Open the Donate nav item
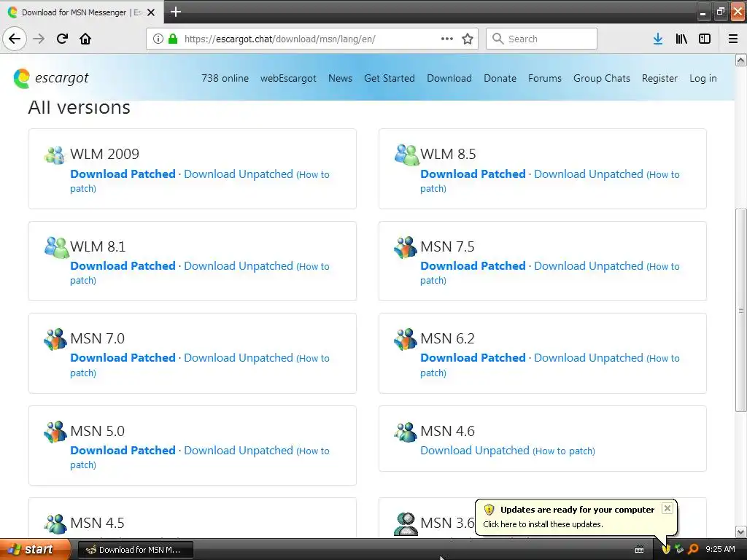The height and width of the screenshot is (560, 747). tap(500, 78)
